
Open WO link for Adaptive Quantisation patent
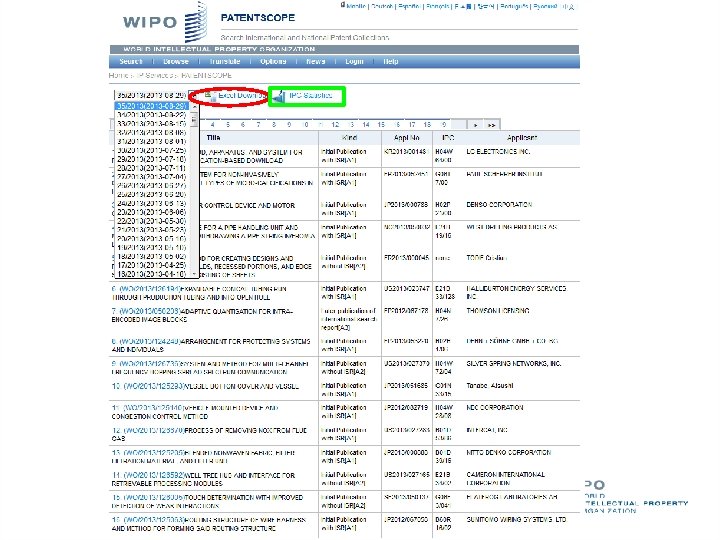[x=150, y=311]
